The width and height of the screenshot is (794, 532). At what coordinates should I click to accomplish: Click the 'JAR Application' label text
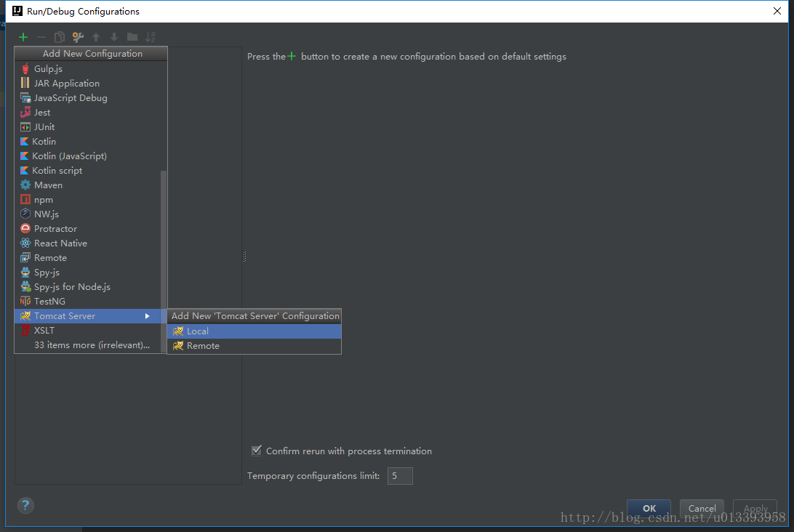tap(67, 83)
